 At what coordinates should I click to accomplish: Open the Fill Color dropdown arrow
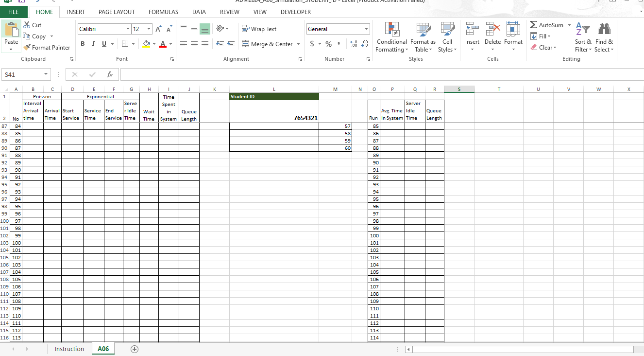coord(153,44)
